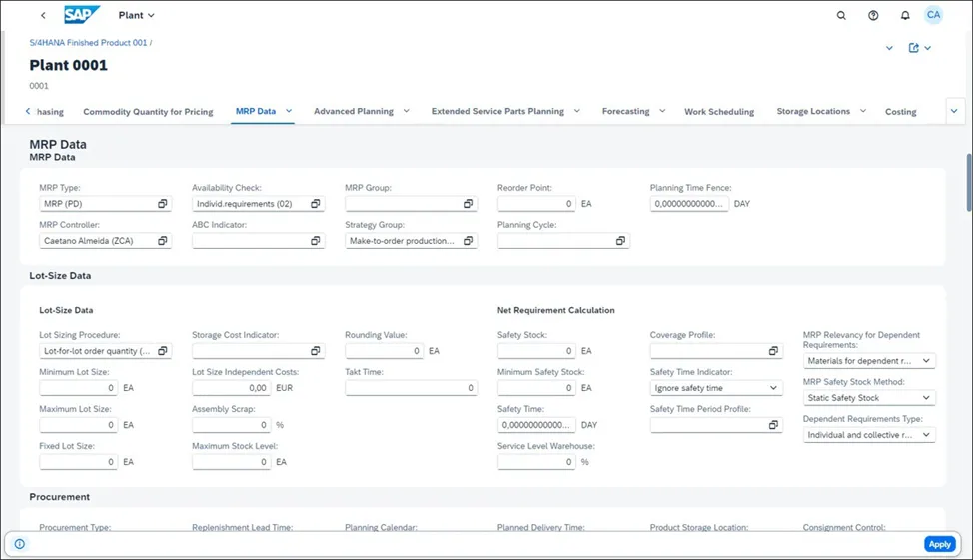Open value help for MRP Type field

pyautogui.click(x=163, y=204)
